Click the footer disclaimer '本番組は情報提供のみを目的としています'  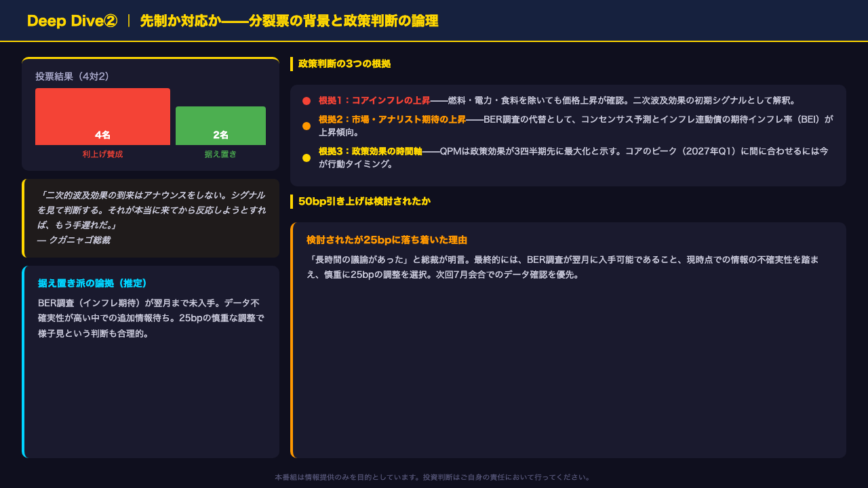(x=433, y=477)
